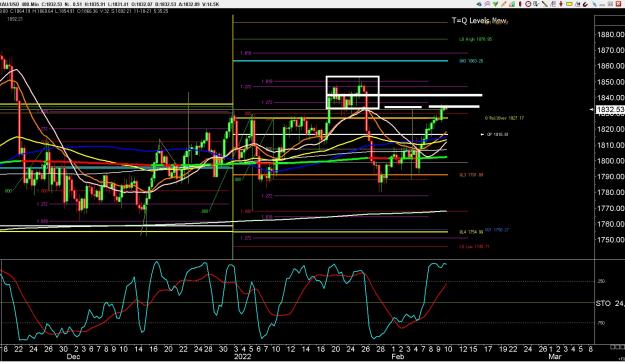Click the rollover level label near 1827
The width and height of the screenshot is (625, 362).
[x=504, y=118]
